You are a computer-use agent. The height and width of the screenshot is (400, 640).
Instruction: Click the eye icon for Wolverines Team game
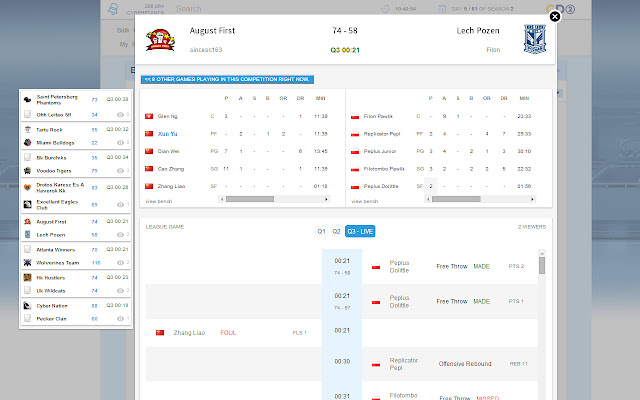coord(120,262)
